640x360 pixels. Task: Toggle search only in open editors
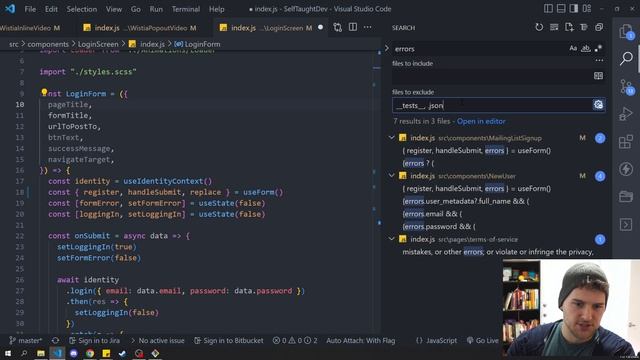click(598, 76)
